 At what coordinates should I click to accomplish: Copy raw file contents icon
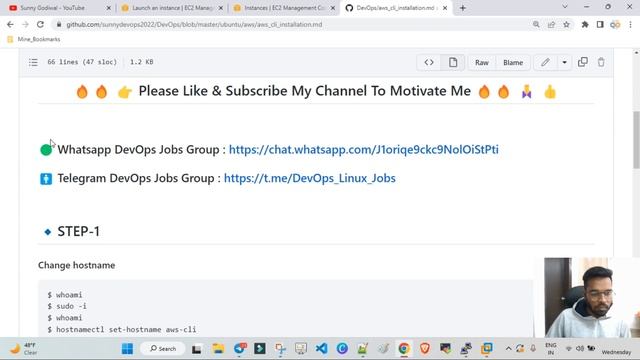coord(582,62)
